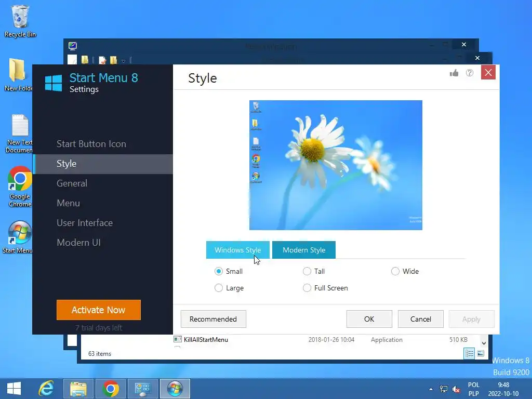Screen dimensions: 532x399
Task: Click the Activate Now button
Action: tap(99, 310)
